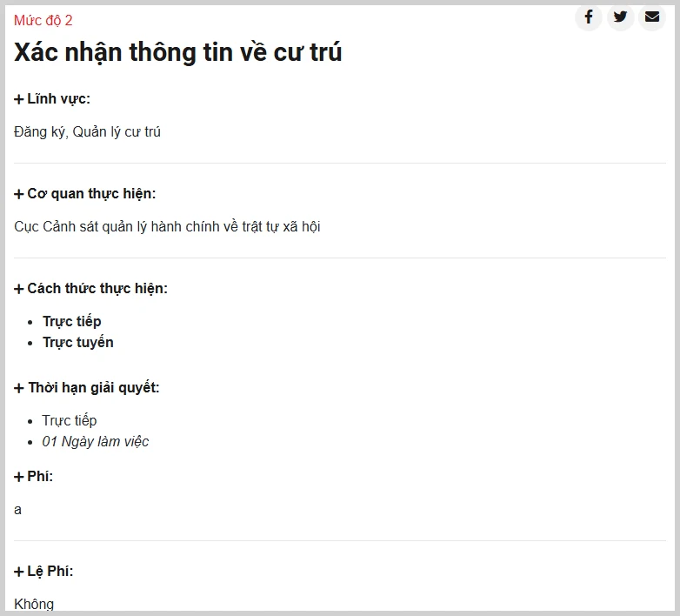Select 'Trực tuyến' list item
Screen dimensions: 680x616
click(78, 342)
